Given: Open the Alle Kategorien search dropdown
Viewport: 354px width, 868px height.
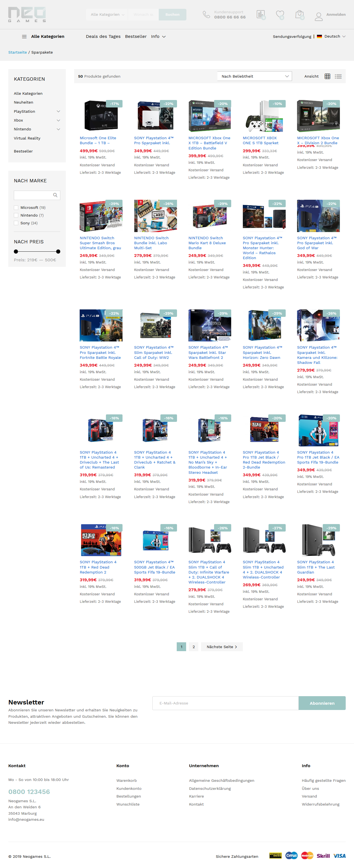Looking at the screenshot, I should [x=107, y=14].
